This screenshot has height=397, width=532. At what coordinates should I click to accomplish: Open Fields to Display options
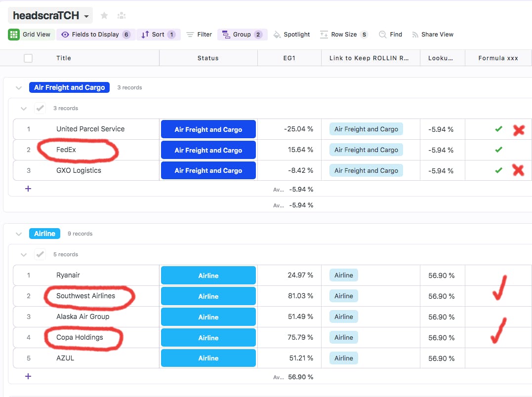click(x=95, y=35)
